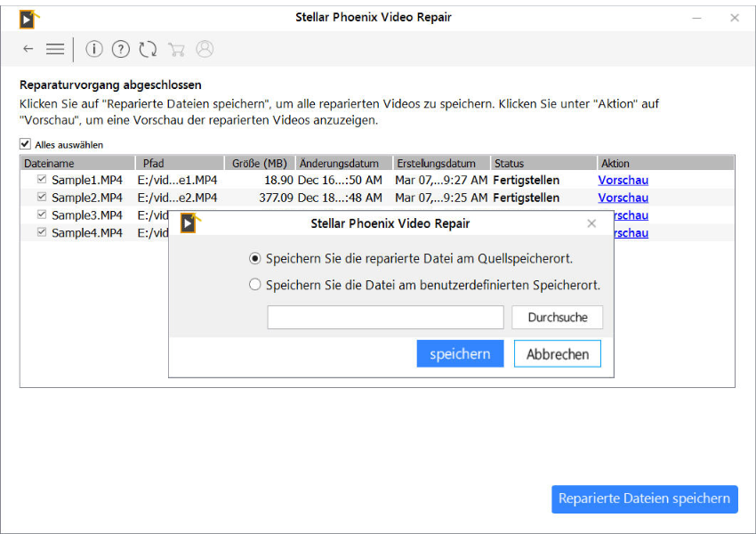Click Fertigstellen status of Sample1.MP4
Screen dimensions: 756x534
pos(526,180)
